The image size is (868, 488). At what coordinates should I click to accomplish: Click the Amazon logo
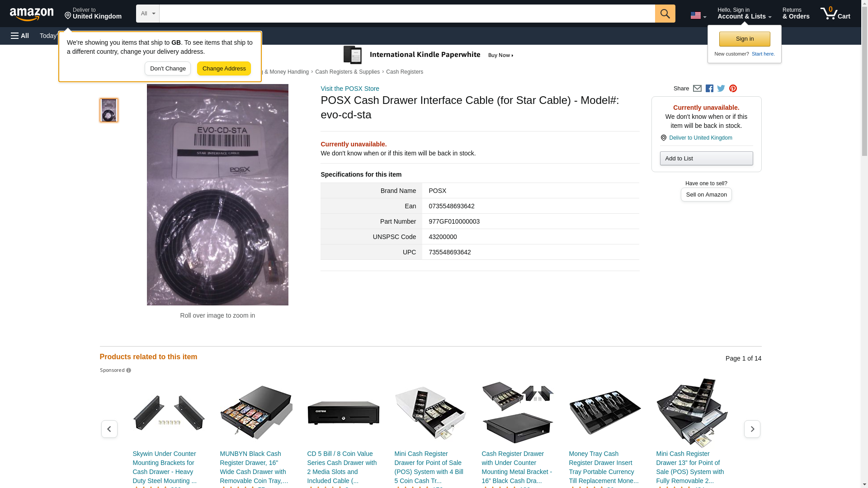coord(32,14)
